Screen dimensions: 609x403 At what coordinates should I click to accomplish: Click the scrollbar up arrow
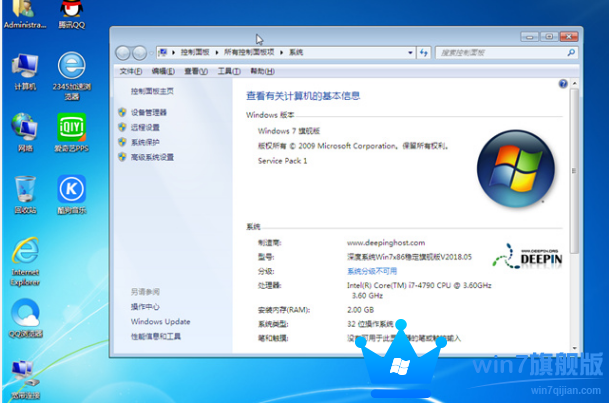[x=574, y=83]
